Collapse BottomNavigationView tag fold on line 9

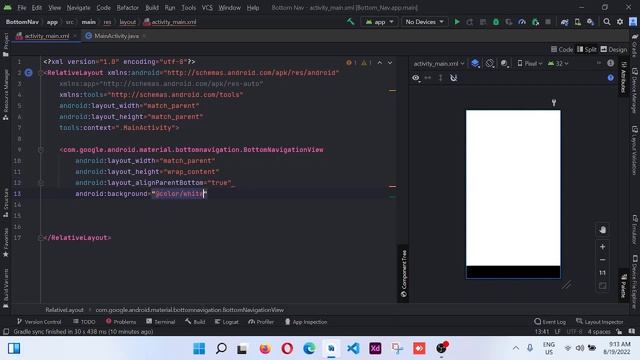[40, 150]
